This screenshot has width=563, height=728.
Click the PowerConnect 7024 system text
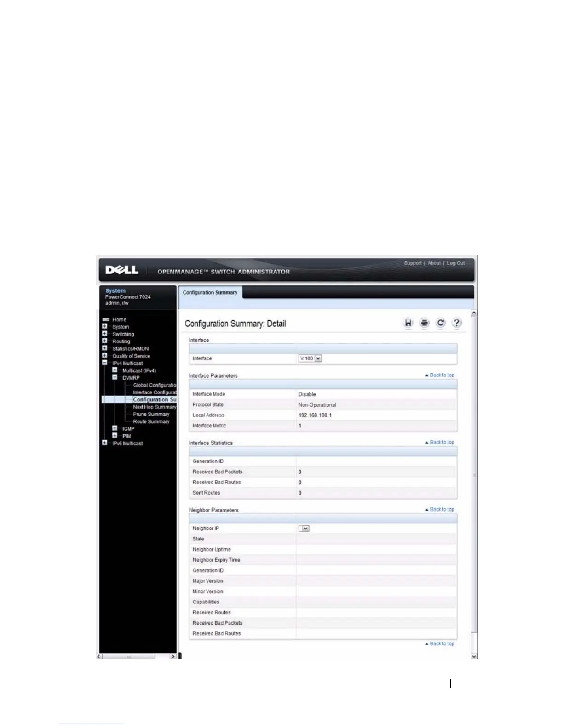click(128, 297)
